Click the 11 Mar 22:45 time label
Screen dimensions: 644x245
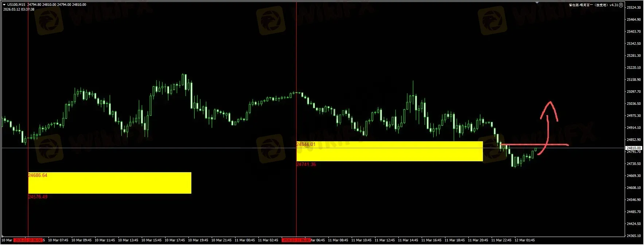coord(501,240)
